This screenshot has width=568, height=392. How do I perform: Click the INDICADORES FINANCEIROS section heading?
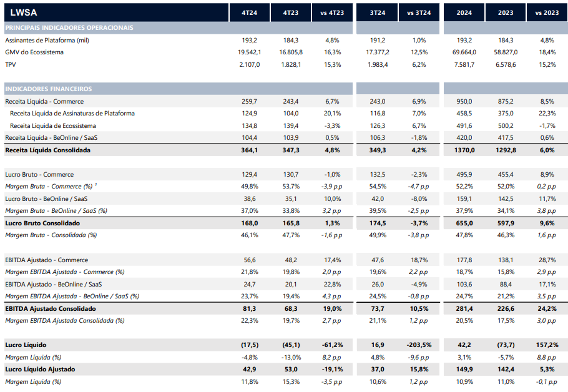pyautogui.click(x=49, y=89)
